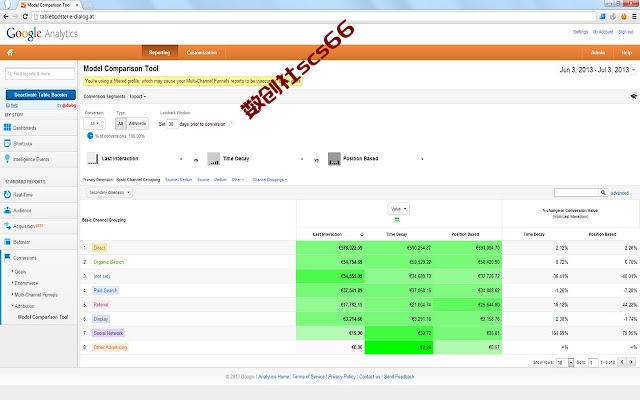Click the Find reports search field
The height and width of the screenshot is (400, 640).
coord(40,74)
